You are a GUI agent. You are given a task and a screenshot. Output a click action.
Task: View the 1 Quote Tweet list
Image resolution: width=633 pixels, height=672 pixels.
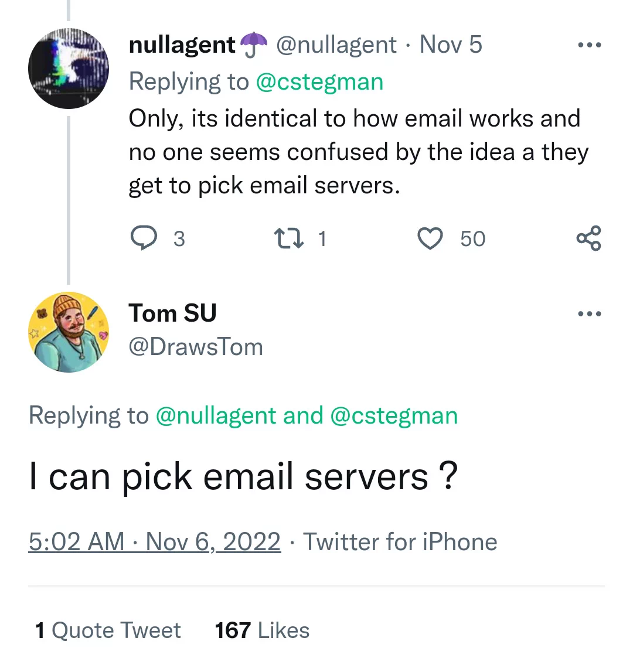click(x=108, y=630)
